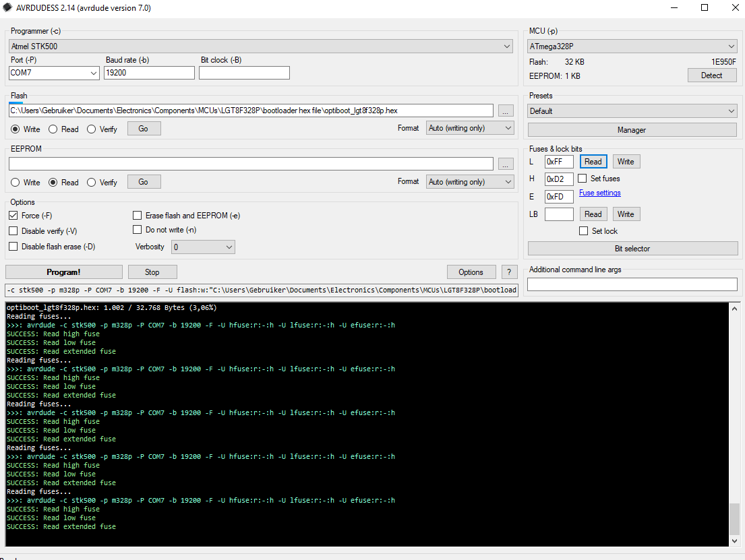Screen dimensions: 745x560
Task: Enable Disable flash erase (-D) checkbox
Action: pos(13,247)
